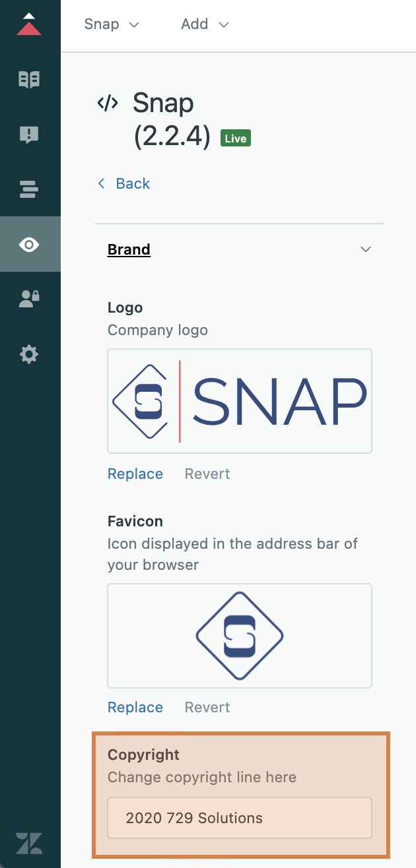Open the User permissions icon

pyautogui.click(x=30, y=299)
